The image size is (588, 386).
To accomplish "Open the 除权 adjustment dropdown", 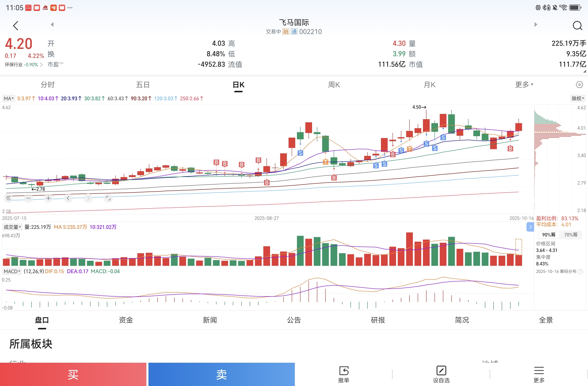I will tap(578, 98).
